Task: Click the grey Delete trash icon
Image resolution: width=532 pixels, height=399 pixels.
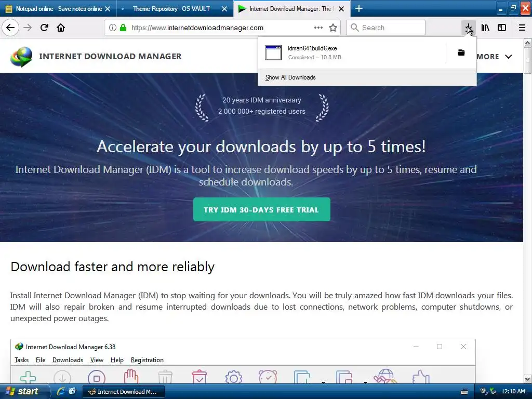Action: 165,377
